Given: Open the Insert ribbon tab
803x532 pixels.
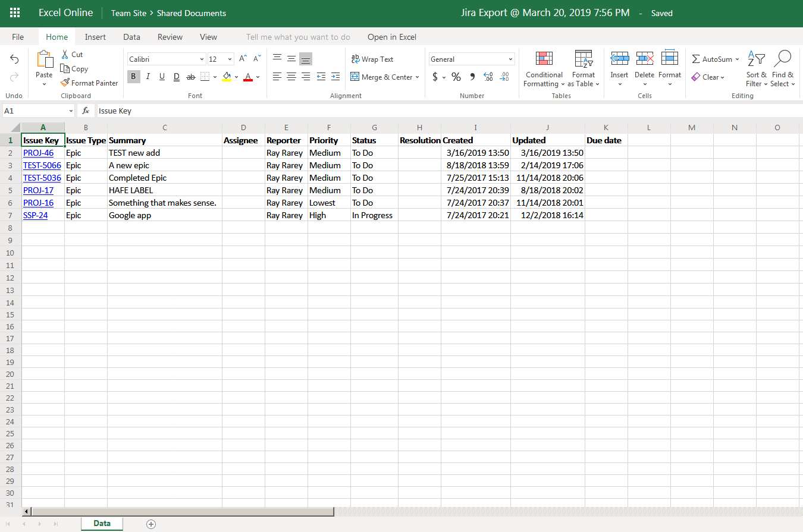Looking at the screenshot, I should pyautogui.click(x=95, y=37).
